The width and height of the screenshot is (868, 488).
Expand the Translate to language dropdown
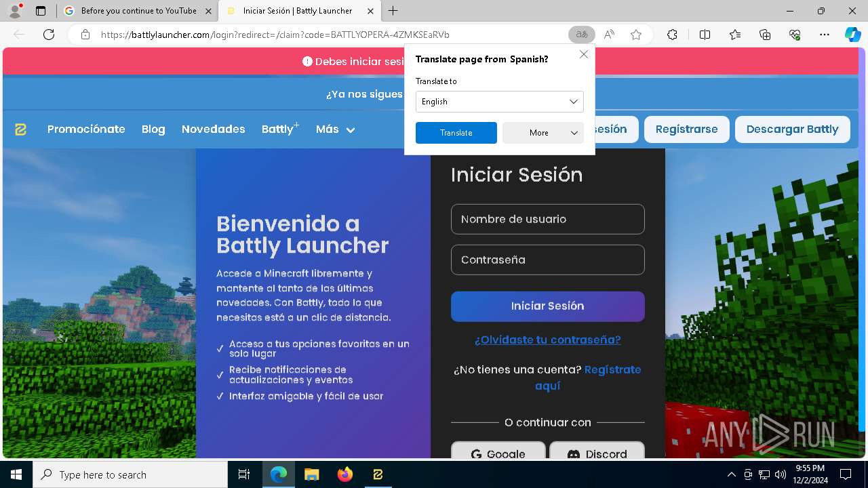pos(500,102)
